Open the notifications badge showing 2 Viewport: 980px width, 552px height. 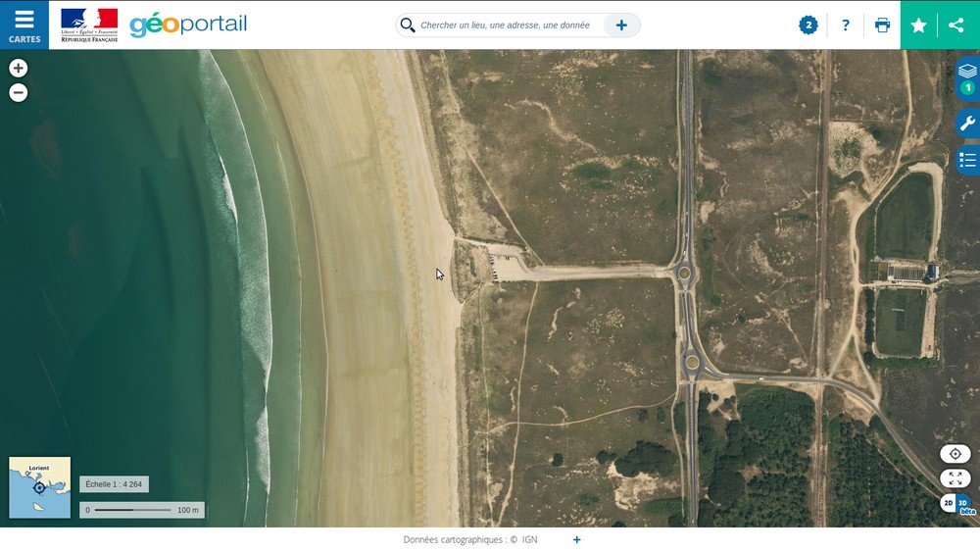click(808, 25)
